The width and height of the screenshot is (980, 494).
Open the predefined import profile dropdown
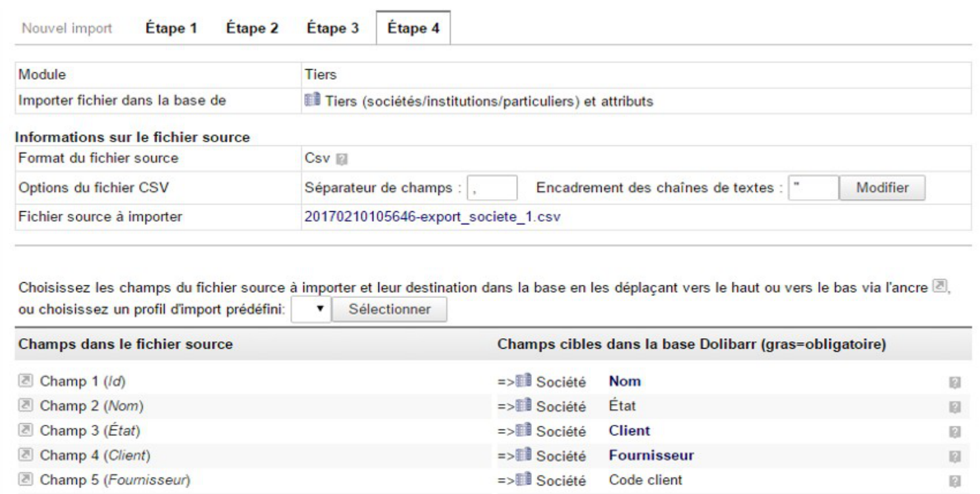[x=312, y=309]
